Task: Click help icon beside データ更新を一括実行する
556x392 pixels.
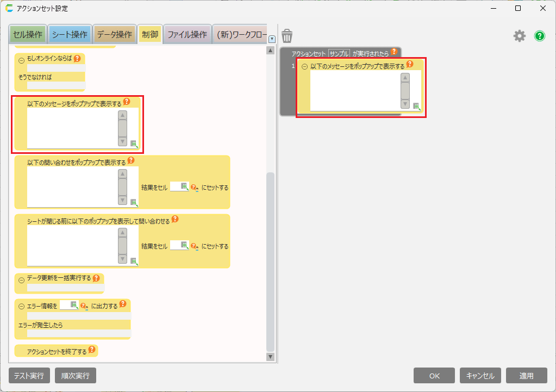Action: 96,278
